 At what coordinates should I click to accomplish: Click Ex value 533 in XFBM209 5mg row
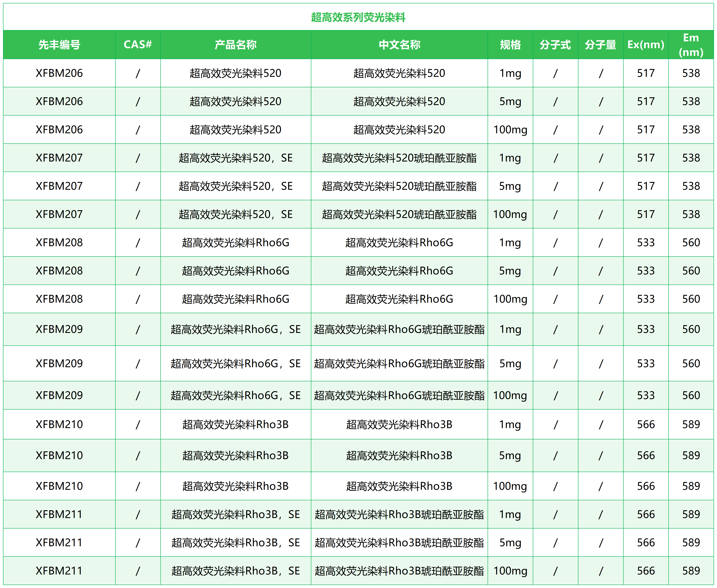coord(646,363)
